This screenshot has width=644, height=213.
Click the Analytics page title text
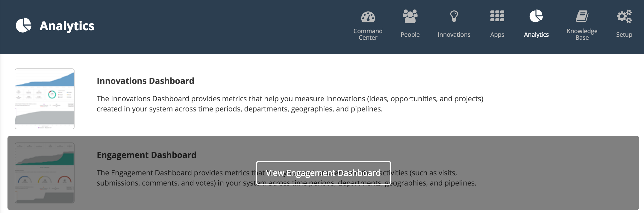tap(67, 26)
